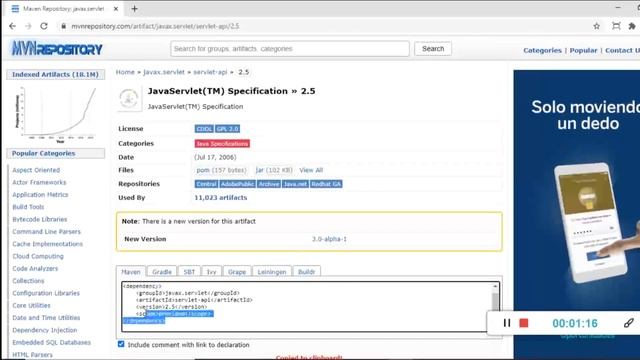Open Cloud Computing category
This screenshot has height=360, width=640.
(x=38, y=256)
